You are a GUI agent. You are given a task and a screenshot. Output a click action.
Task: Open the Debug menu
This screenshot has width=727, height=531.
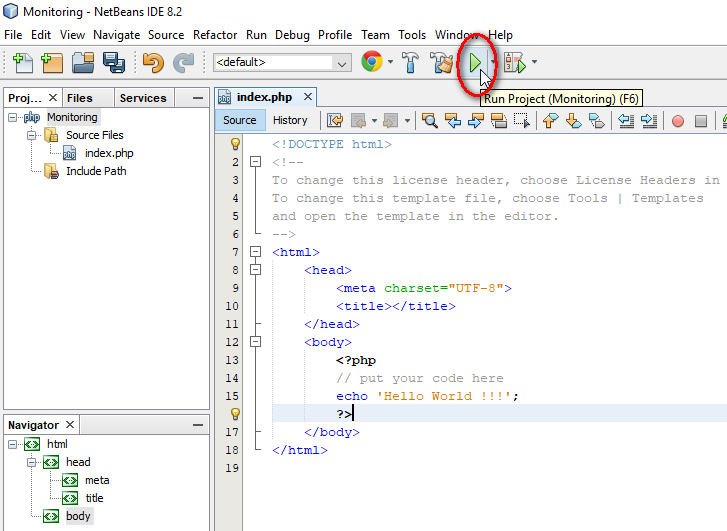click(x=292, y=35)
